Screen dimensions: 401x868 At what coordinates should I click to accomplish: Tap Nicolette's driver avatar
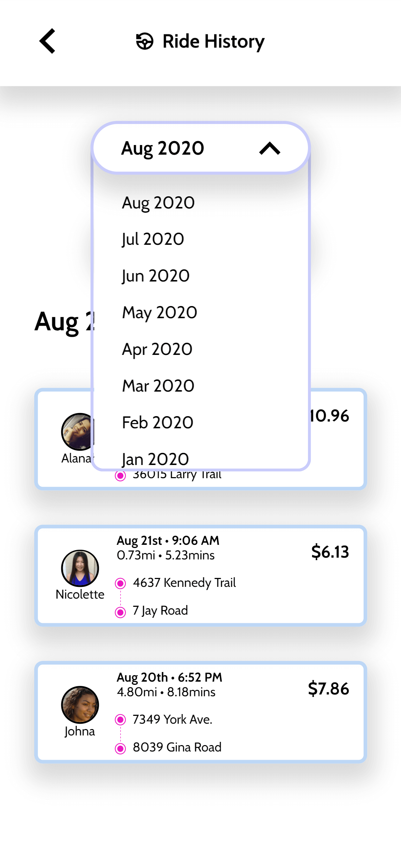(80, 568)
